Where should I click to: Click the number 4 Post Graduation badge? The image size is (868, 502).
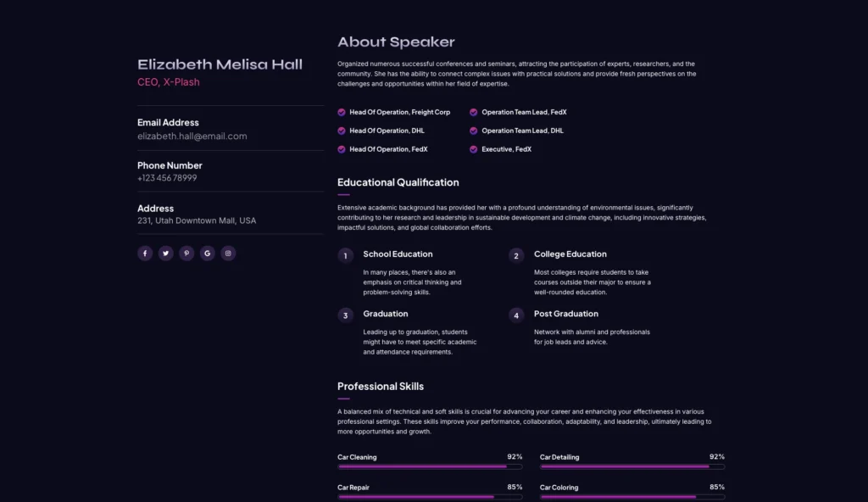click(516, 315)
